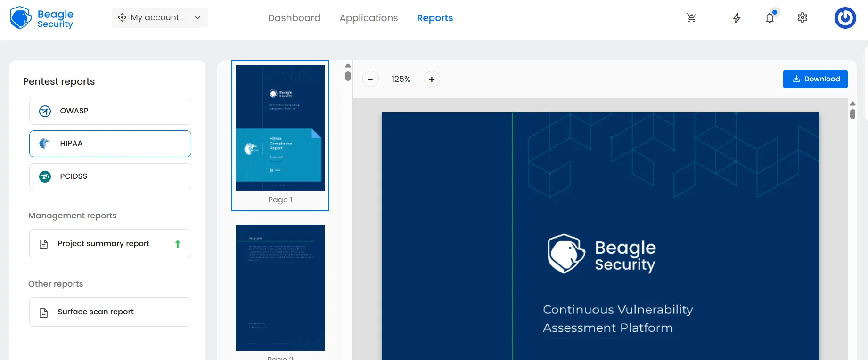Go to the Dashboard tab
The image size is (868, 360).
(x=294, y=18)
